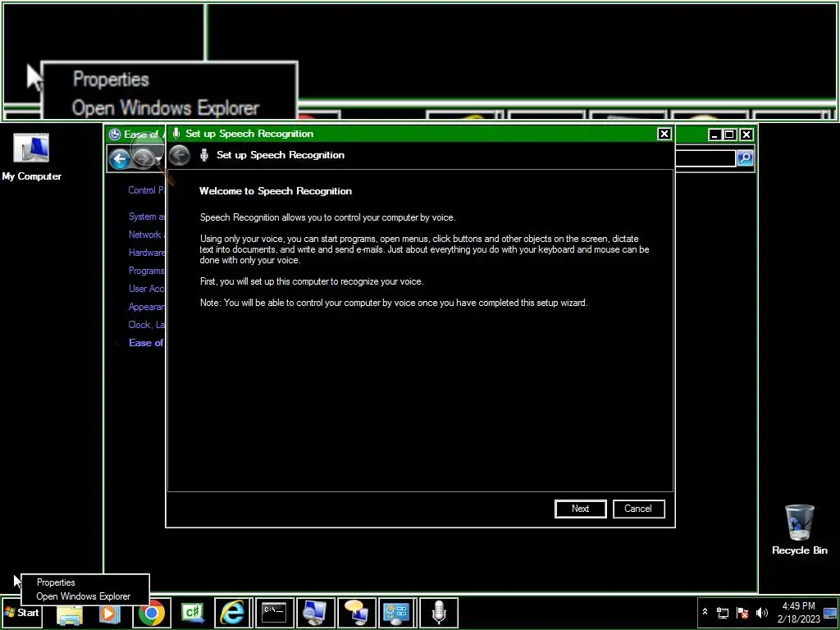Click the search magnifier in Control Panel window
The image size is (840, 630).
[745, 158]
